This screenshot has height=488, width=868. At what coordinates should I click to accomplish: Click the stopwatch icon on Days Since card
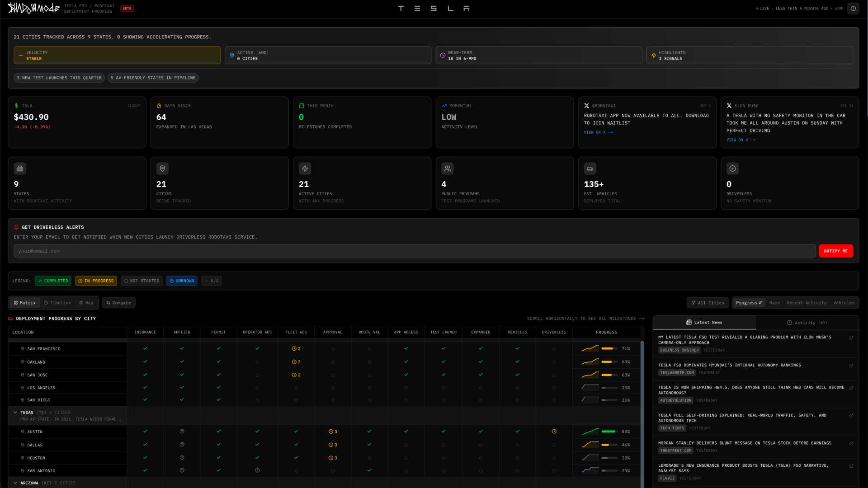click(x=159, y=106)
